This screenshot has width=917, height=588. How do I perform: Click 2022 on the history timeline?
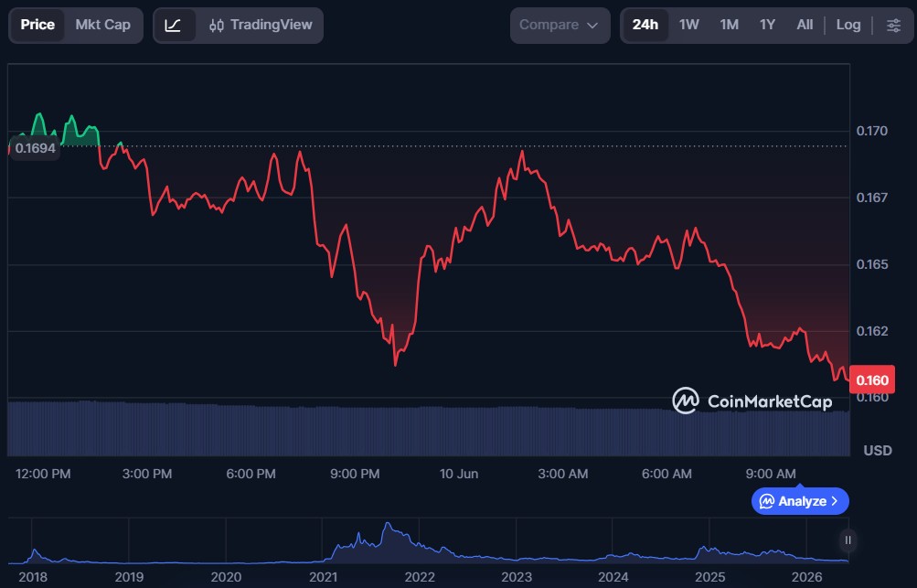(x=420, y=577)
